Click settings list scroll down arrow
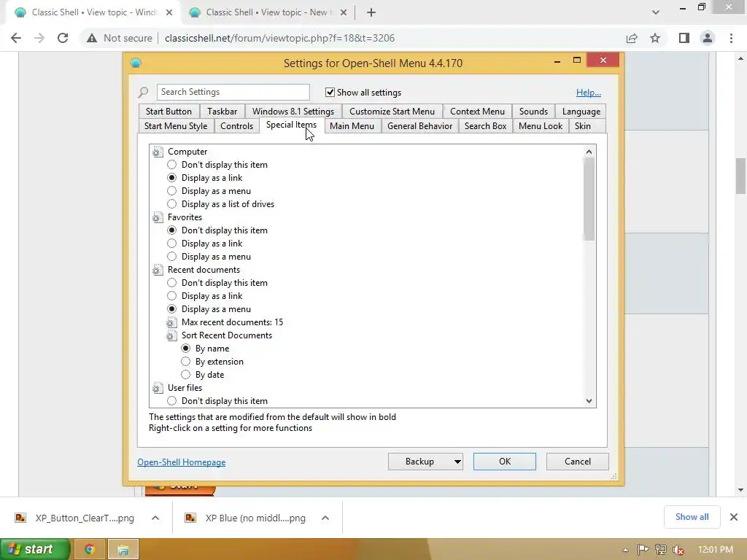The image size is (747, 560). (x=589, y=401)
